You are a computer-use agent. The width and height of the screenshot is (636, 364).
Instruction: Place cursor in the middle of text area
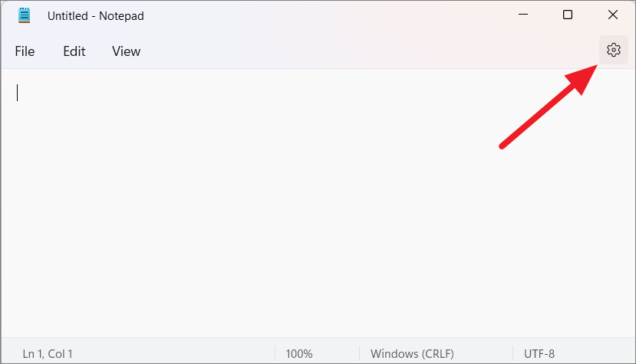pos(318,202)
